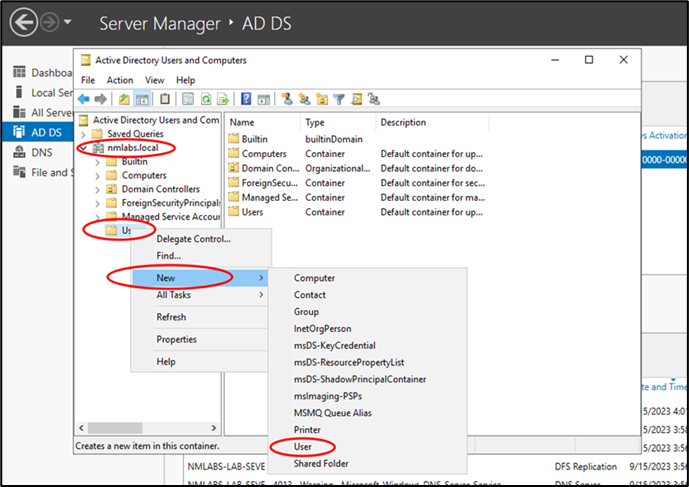Create new group via toolbar icon
The height and width of the screenshot is (487, 689).
pos(304,99)
